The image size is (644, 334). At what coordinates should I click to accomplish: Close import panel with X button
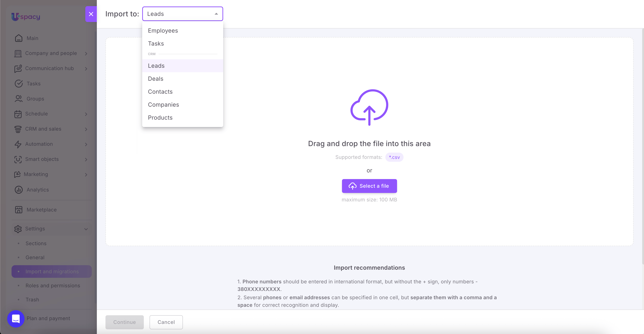91,14
